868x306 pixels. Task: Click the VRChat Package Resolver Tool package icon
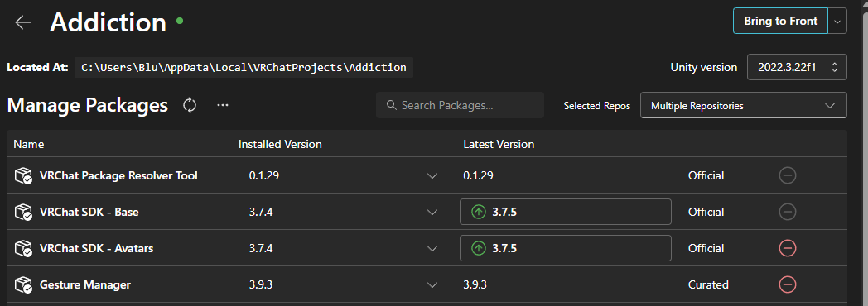23,176
